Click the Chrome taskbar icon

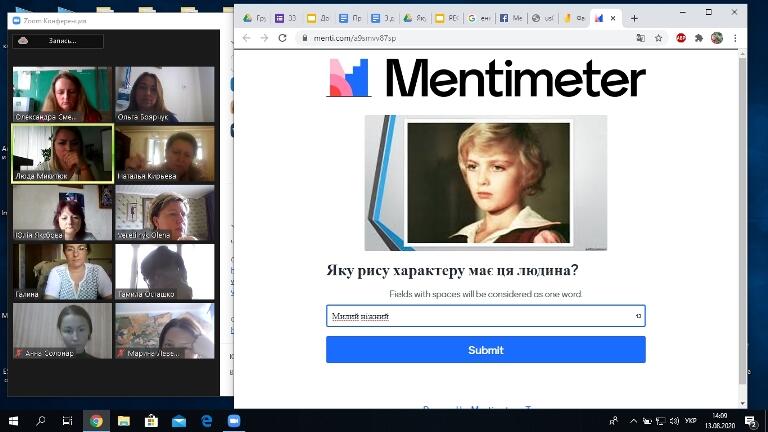click(96, 421)
